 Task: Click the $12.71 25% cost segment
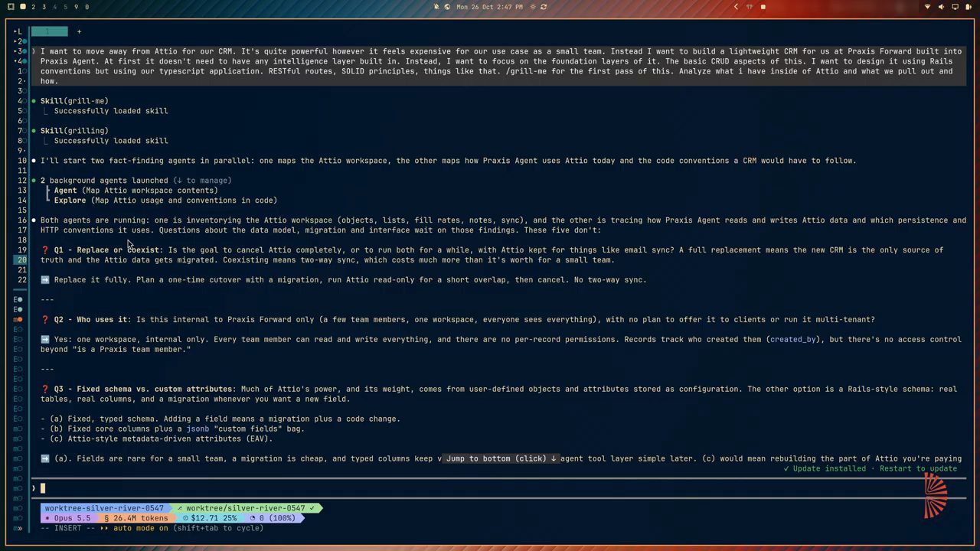pos(210,518)
